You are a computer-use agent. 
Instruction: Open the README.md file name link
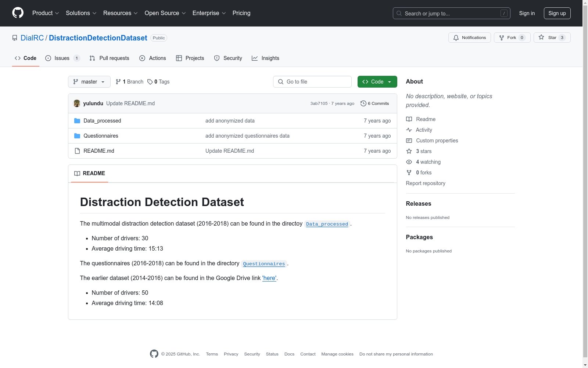coord(99,151)
